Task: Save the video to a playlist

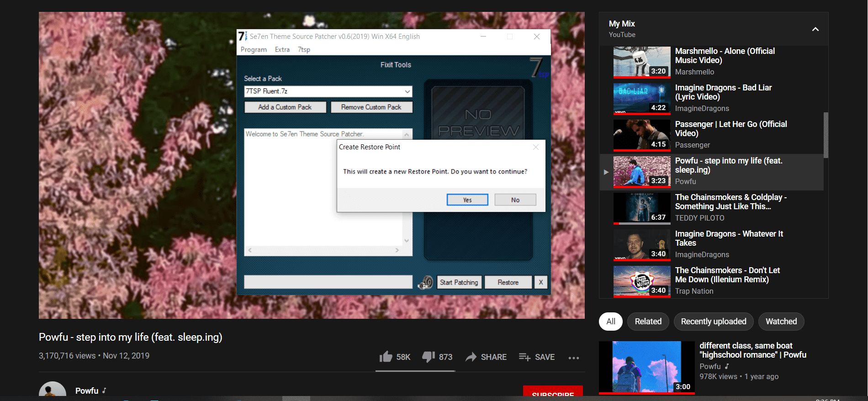Action: coord(537,357)
